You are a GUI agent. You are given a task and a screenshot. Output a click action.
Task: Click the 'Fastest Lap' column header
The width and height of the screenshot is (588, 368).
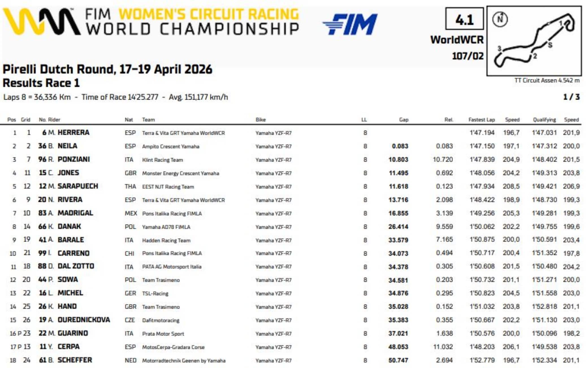point(481,120)
